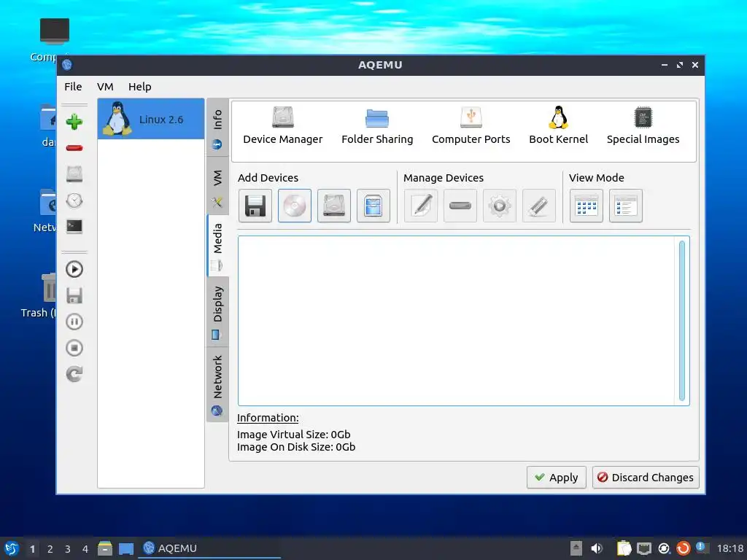Open the Help menu
Viewport: 747px width, 560px height.
pyautogui.click(x=139, y=87)
